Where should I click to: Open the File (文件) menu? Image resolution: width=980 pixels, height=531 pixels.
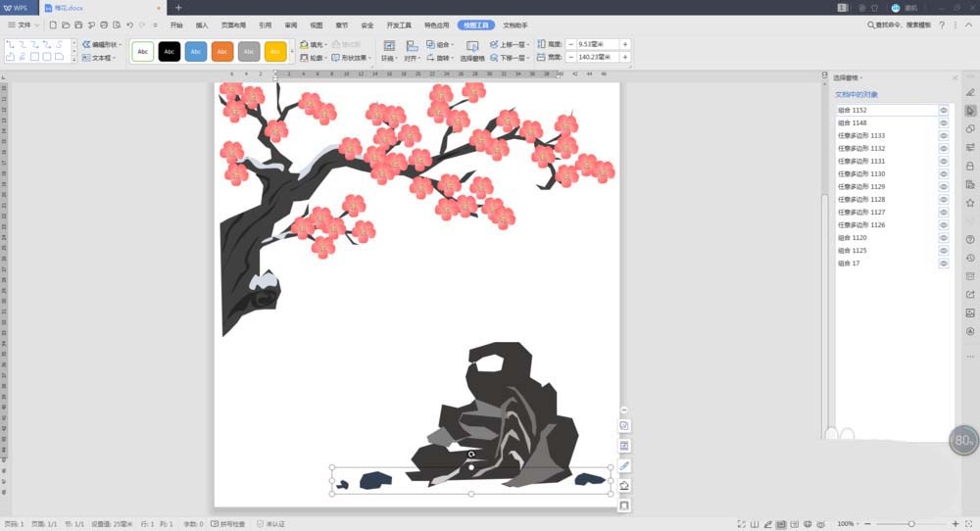[x=24, y=25]
